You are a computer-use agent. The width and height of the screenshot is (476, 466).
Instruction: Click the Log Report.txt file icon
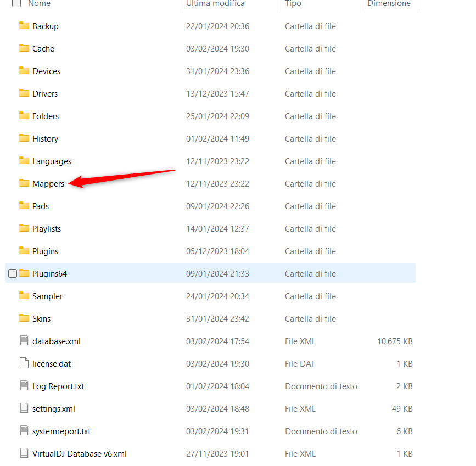[24, 385]
